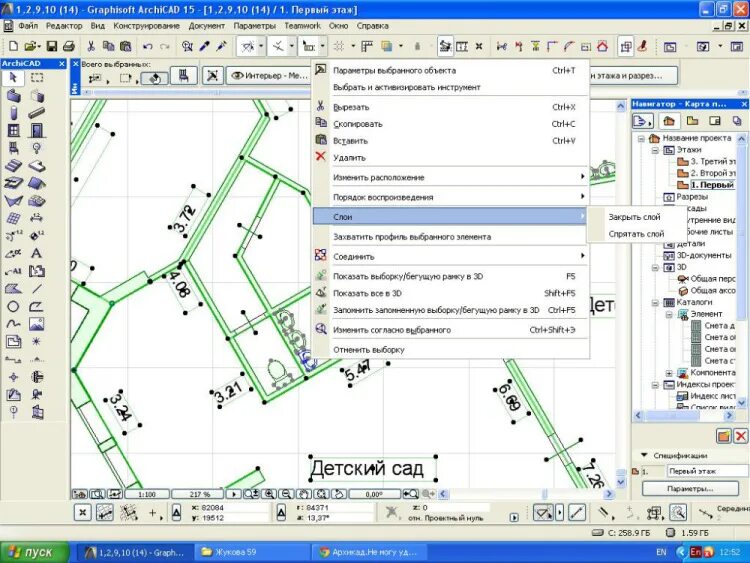Select the Text tool (letter A)

[x=36, y=254]
